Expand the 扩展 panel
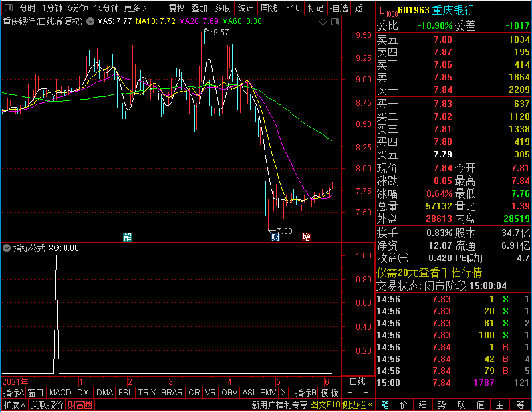This screenshot has height=412, width=532. [15, 405]
